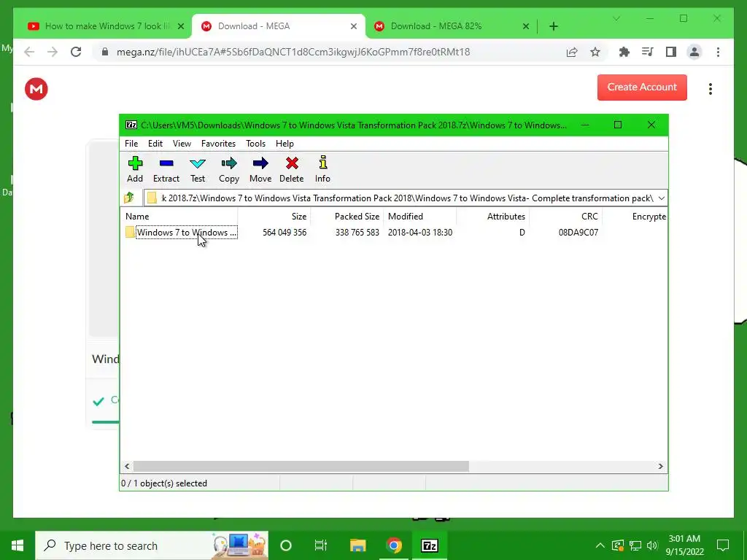Click the 08DA9C07 CRC value
This screenshot has height=560, width=747.
(x=578, y=233)
